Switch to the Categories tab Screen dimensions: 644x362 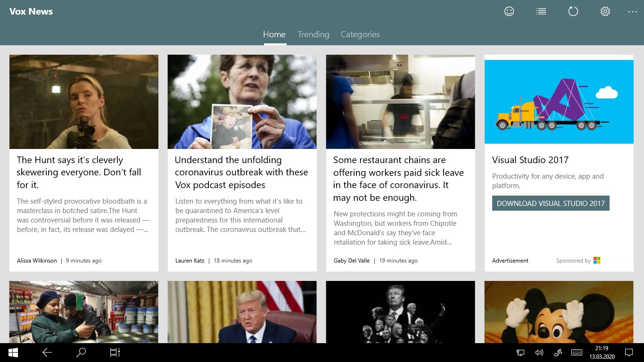(360, 34)
